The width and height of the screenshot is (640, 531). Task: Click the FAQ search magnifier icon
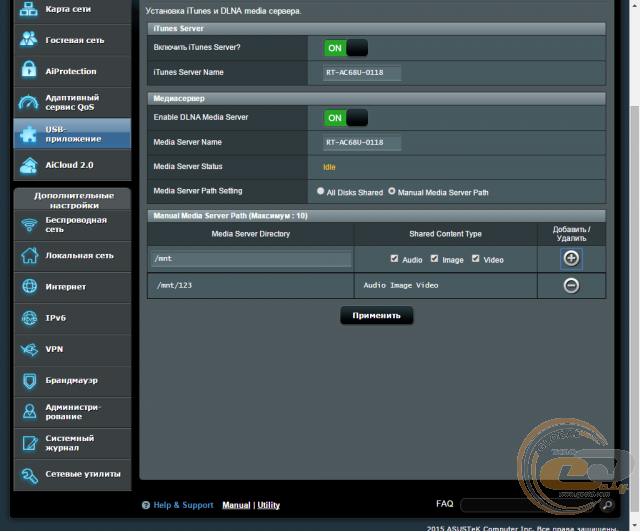tap(607, 505)
